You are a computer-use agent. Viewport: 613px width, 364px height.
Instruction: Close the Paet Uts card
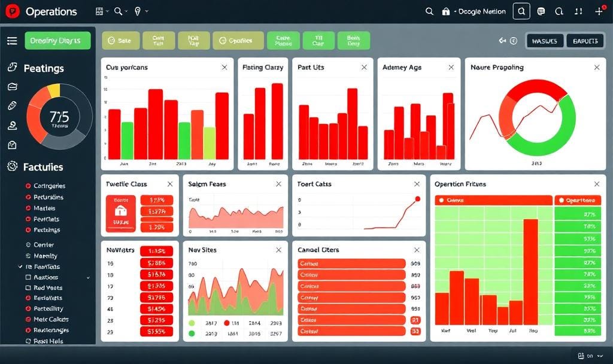point(364,67)
